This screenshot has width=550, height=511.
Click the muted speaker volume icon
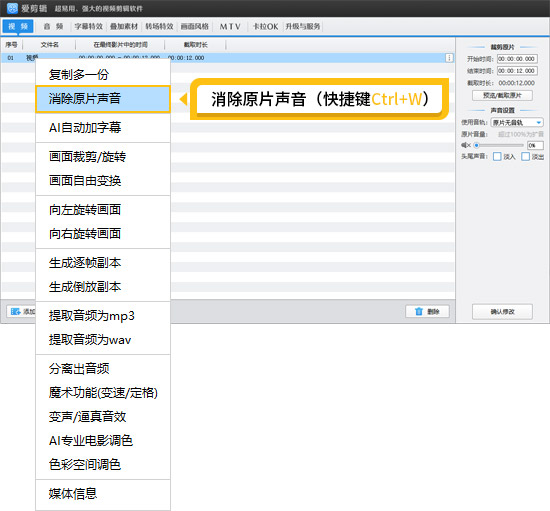466,145
